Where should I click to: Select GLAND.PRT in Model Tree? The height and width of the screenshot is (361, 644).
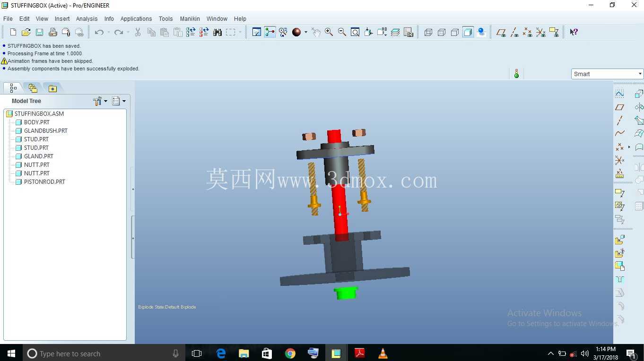coord(38,156)
